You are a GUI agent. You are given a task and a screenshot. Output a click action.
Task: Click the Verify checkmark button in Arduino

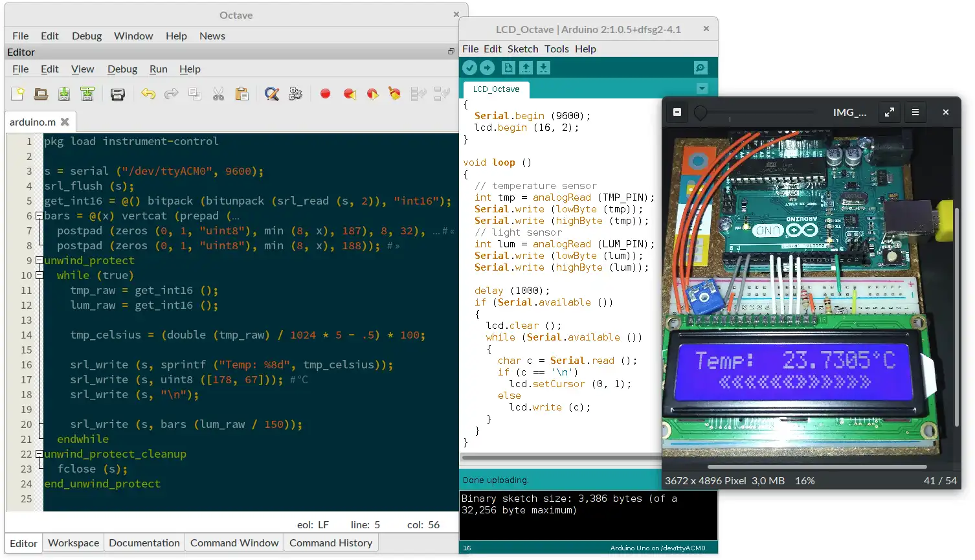(x=470, y=68)
